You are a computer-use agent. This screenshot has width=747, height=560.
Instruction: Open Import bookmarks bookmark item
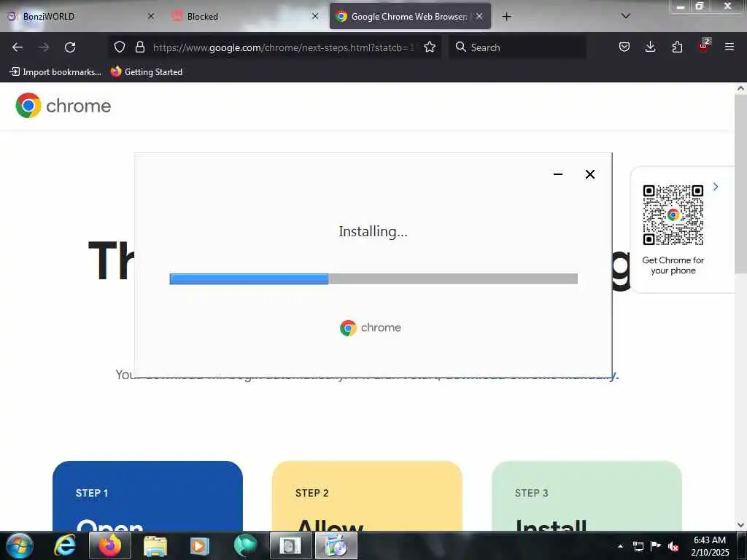(x=55, y=72)
